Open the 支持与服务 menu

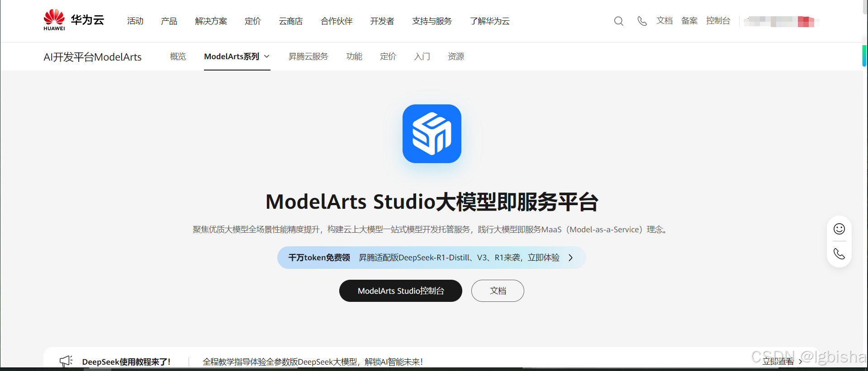(432, 21)
